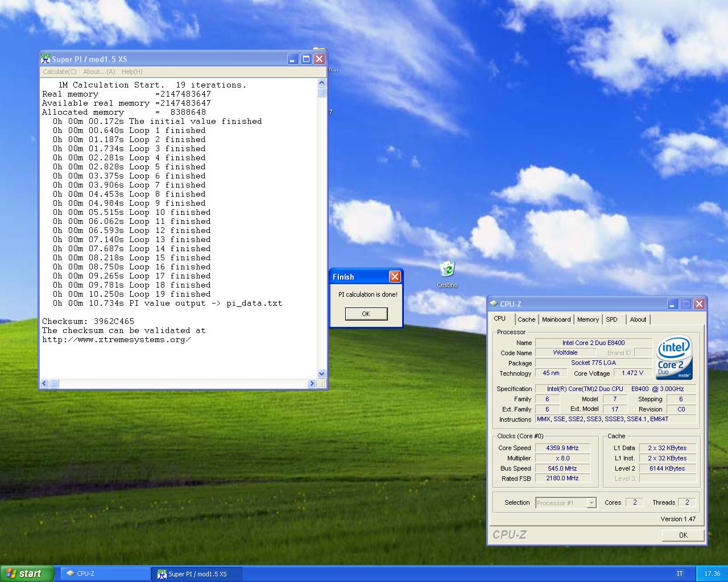Image resolution: width=728 pixels, height=582 pixels.
Task: Click the pi_data.txt output line
Action: click(x=167, y=303)
